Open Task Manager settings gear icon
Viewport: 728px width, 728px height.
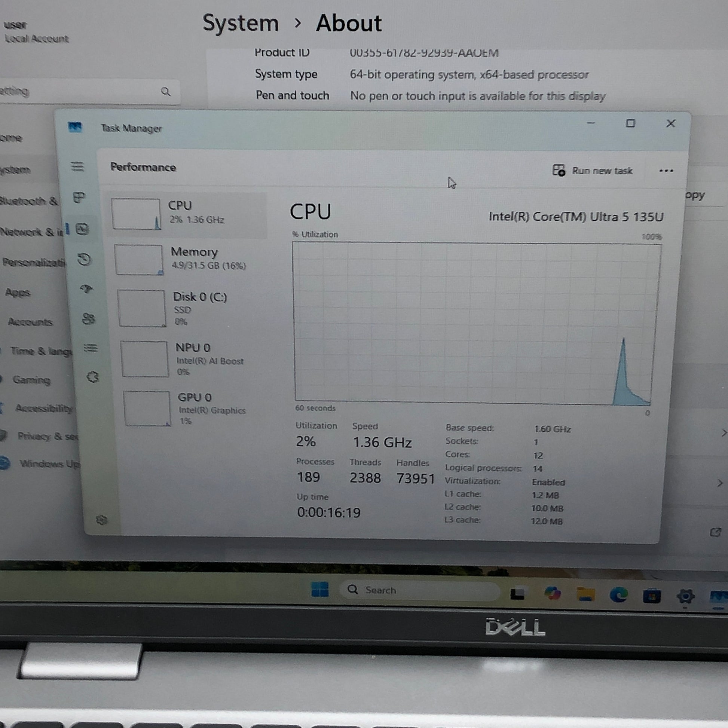coord(101,520)
